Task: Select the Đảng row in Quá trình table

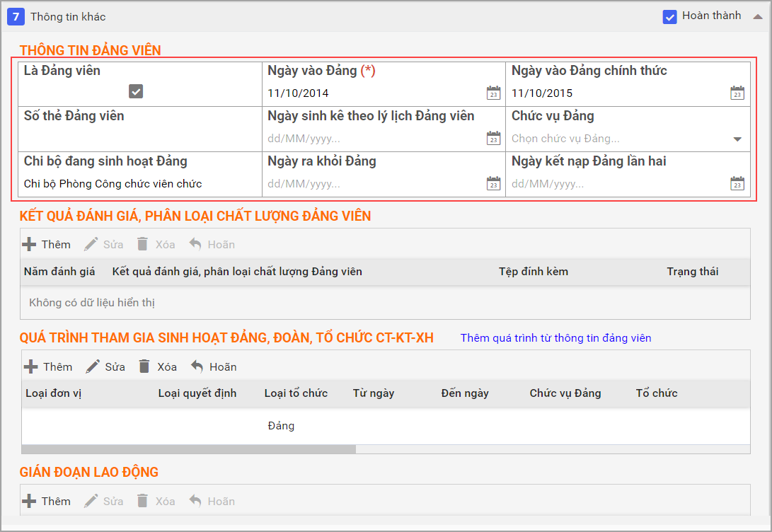Action: tap(386, 426)
